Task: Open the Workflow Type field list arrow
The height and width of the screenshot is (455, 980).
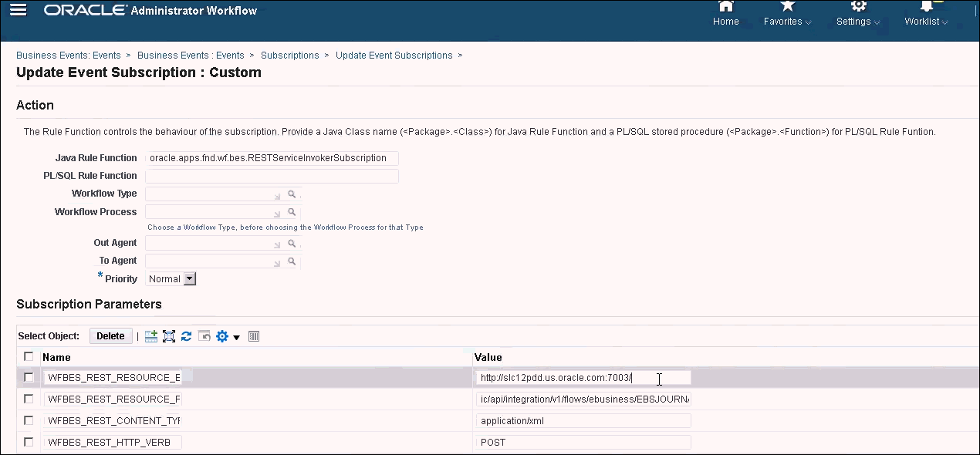Action: 277,196
